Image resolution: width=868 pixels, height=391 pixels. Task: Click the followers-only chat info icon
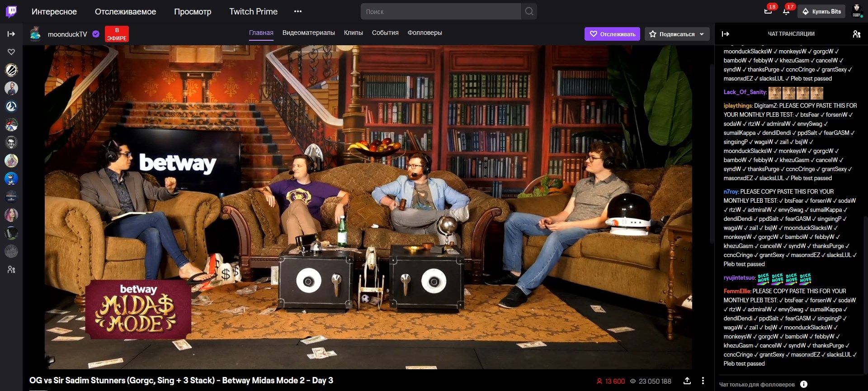tap(803, 384)
